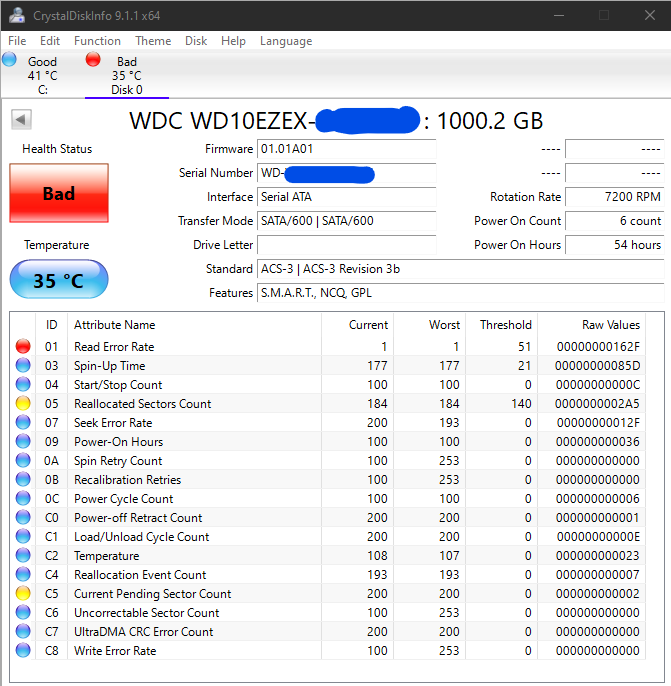Click the empty Drive Letter field
Screen dimensions: 671x686
pos(346,245)
